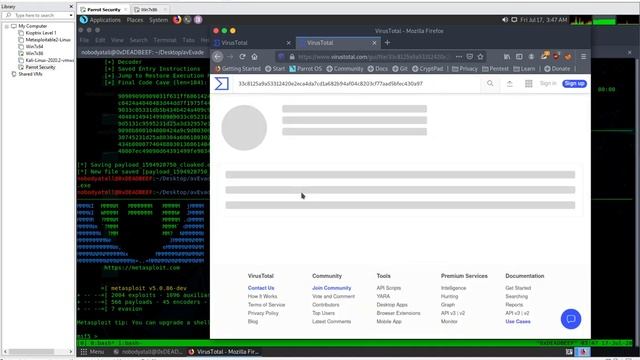This screenshot has width=640, height=360.
Task: Open new Firefox tab with plus
Action: [387, 42]
